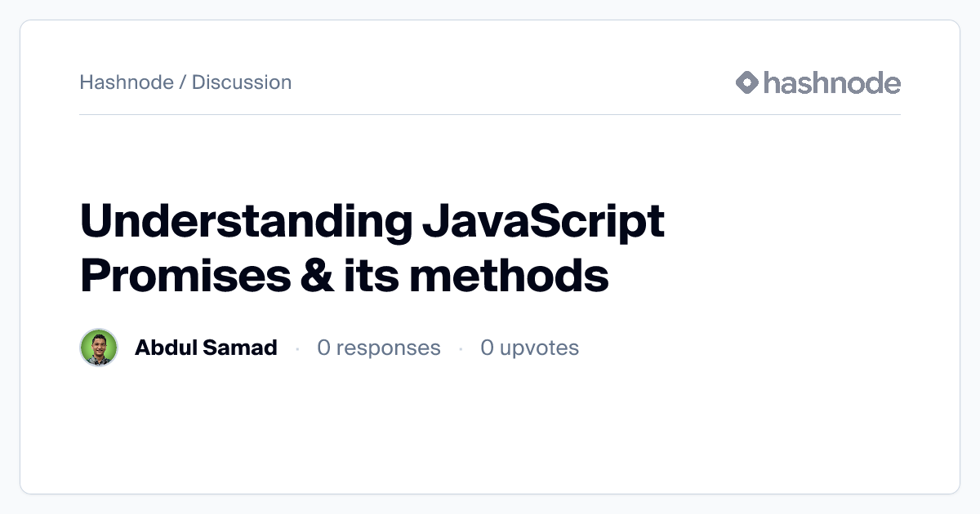Select "Discussion" in the breadcrumb
Viewport: 980px width, 514px height.
tap(242, 82)
